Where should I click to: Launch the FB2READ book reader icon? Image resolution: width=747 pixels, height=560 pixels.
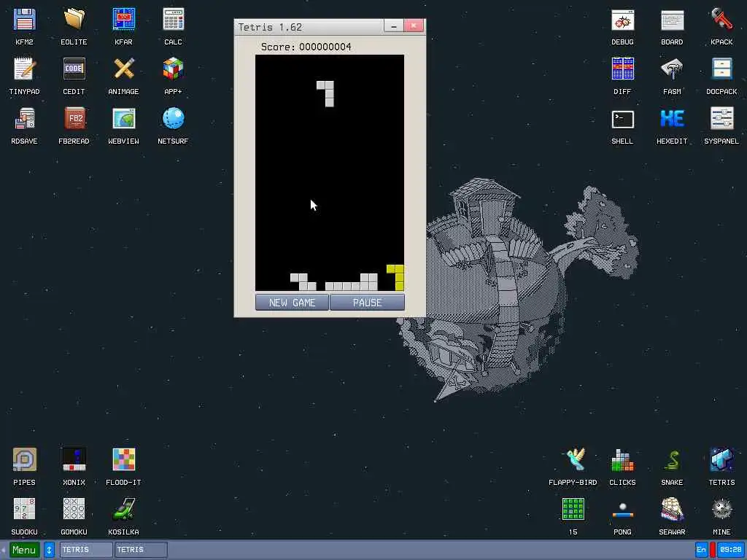[x=74, y=119]
